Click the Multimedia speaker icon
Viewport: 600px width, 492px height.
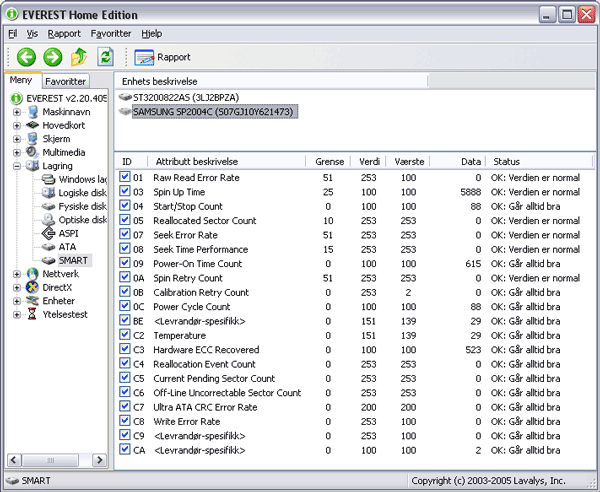pos(33,152)
